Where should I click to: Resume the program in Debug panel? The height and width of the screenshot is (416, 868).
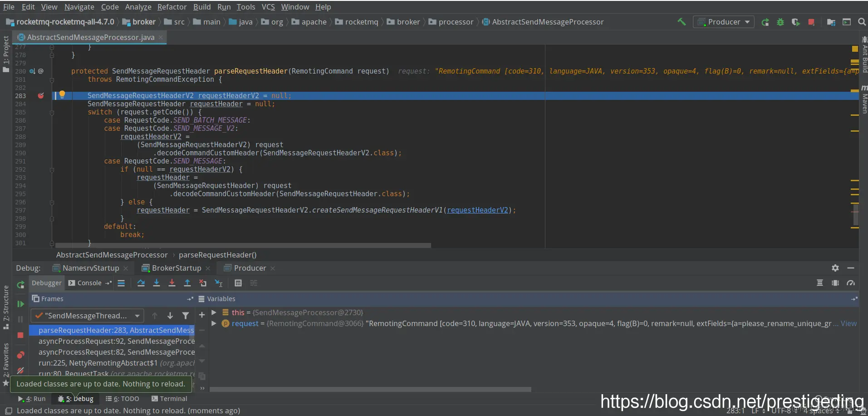click(20, 304)
